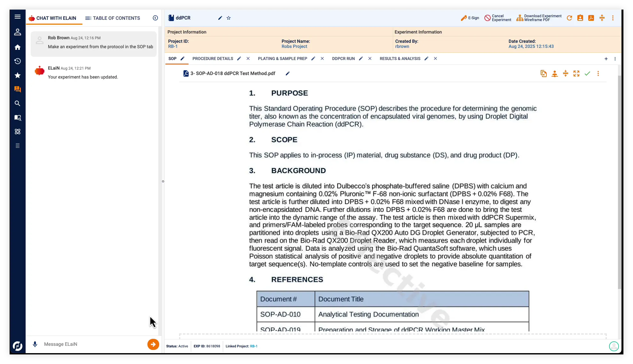Screen dimensions: 633x364
Task: Edit the SOP-AD-018 PDF file name
Action: [287, 73]
